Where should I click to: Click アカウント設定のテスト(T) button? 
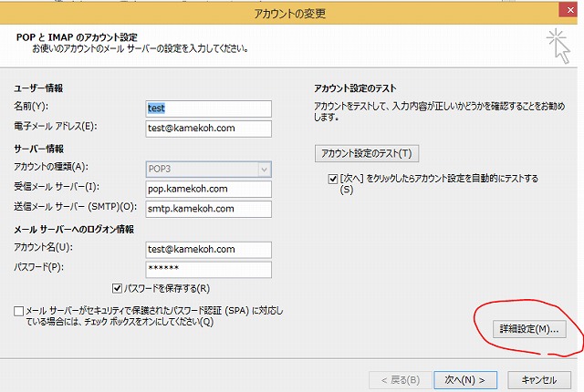367,153
